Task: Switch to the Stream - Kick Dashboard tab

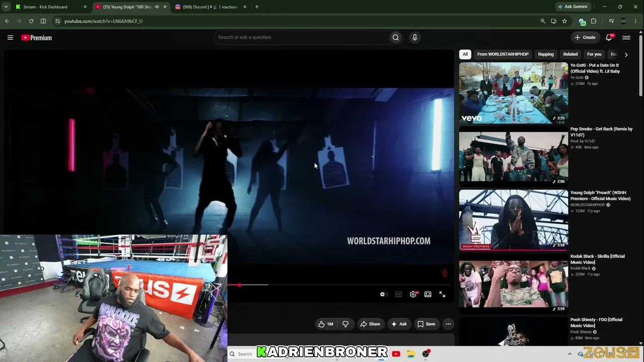Action: 50,7
